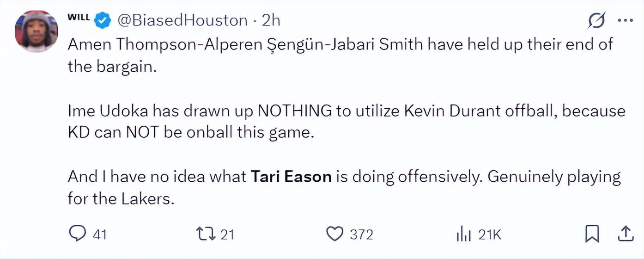
Task: Click the blue verified badge
Action: pyautogui.click(x=103, y=20)
